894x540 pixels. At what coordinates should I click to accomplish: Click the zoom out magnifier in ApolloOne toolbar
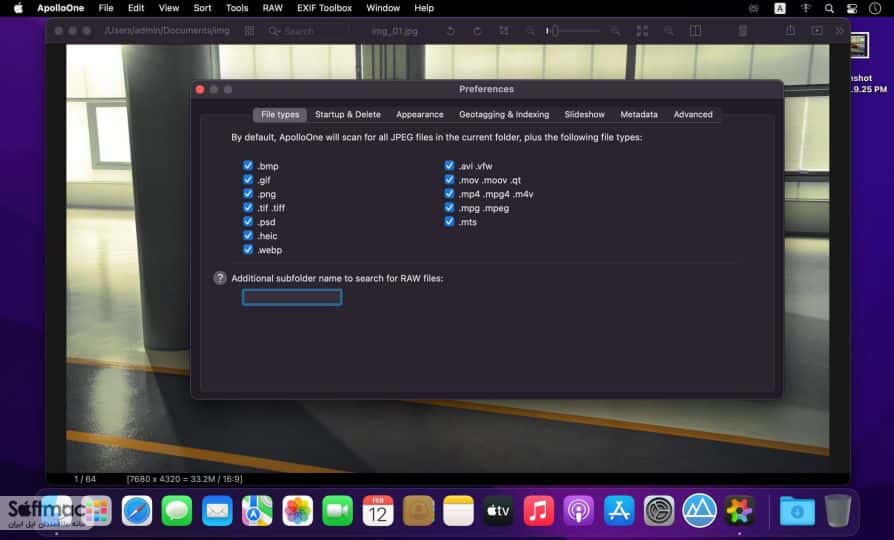530,31
